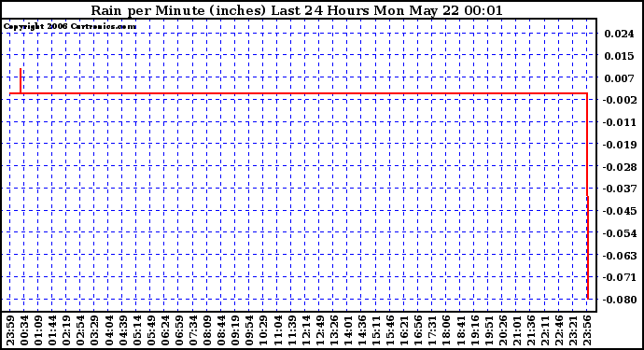The width and height of the screenshot is (644, 350).
Task: Click the x-axis time label 04:39
Action: pyautogui.click(x=123, y=331)
